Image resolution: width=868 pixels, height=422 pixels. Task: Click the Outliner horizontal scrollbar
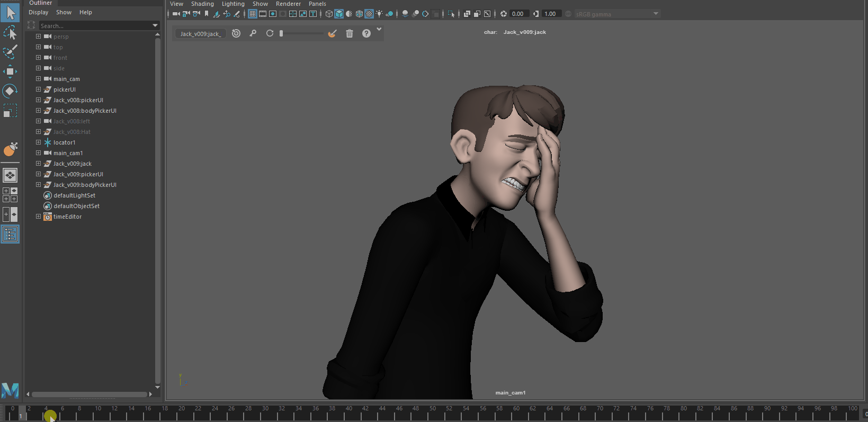click(x=89, y=394)
